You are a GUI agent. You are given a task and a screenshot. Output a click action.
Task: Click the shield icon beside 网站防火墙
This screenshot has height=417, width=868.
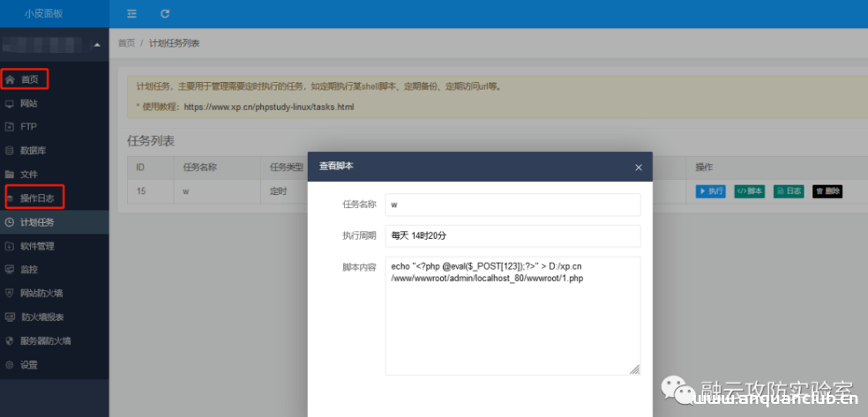tap(10, 293)
